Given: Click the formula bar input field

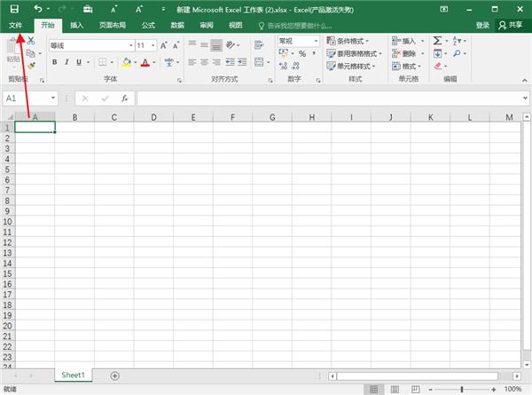Looking at the screenshot, I should tap(328, 98).
